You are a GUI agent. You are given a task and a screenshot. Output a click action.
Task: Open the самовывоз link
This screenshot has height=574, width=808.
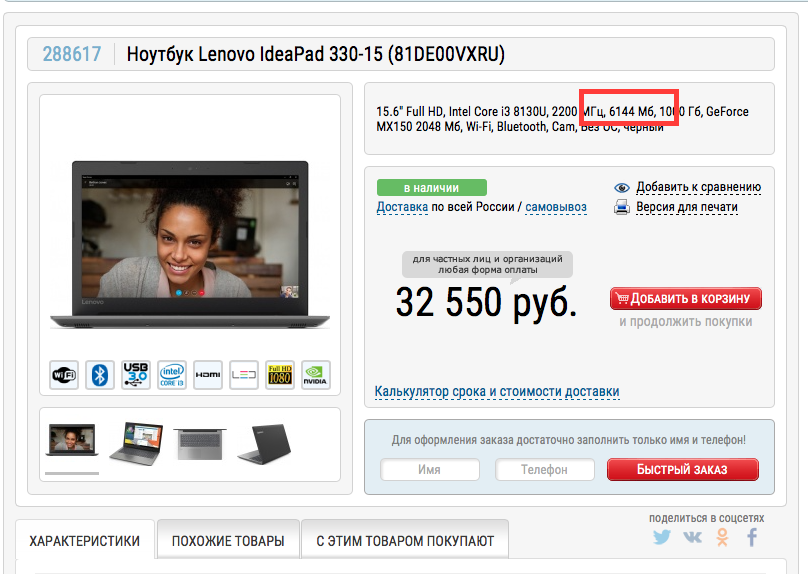pyautogui.click(x=556, y=207)
